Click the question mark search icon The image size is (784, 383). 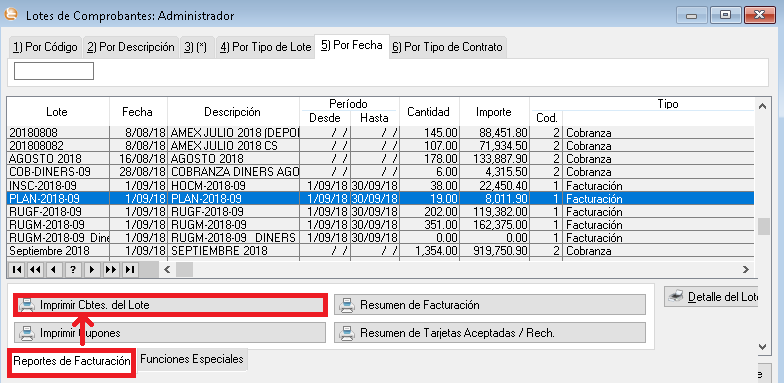72,270
